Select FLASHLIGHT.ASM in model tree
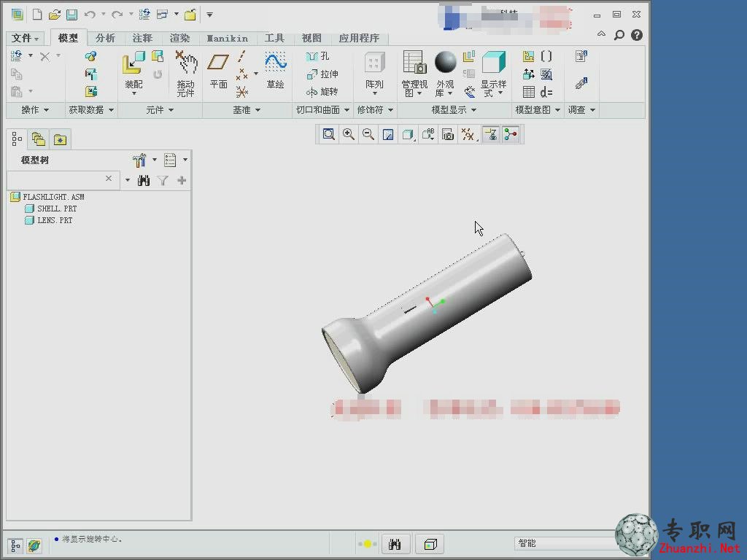747x560 pixels. click(x=53, y=197)
